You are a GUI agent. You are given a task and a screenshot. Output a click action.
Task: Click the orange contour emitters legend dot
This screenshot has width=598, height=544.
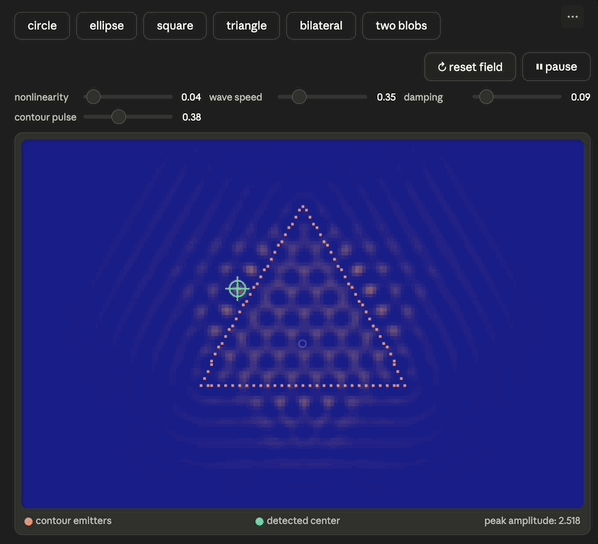29,521
